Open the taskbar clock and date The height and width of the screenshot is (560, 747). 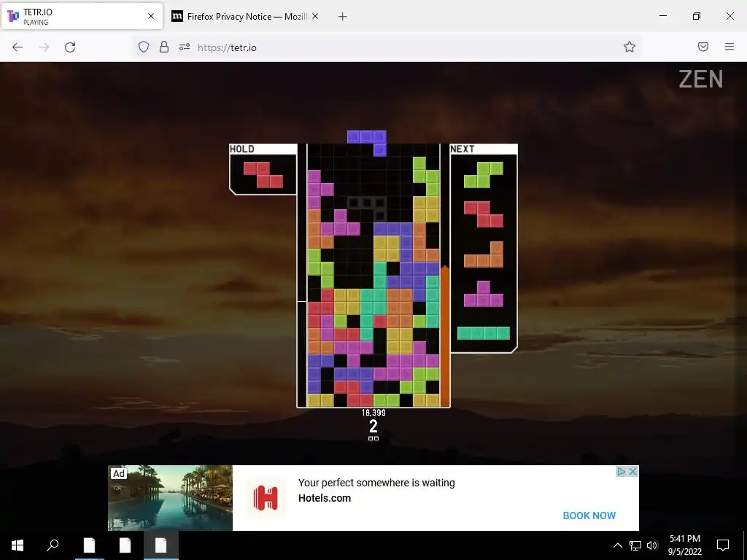tap(684, 545)
